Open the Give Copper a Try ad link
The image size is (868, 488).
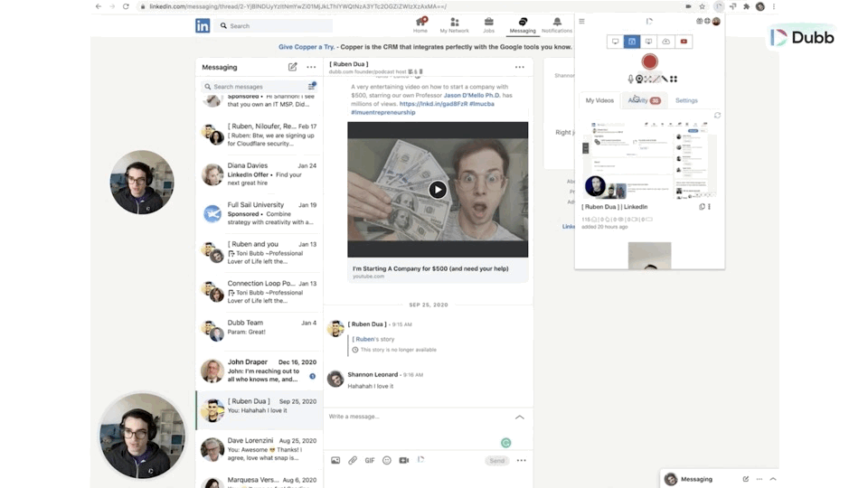click(307, 47)
